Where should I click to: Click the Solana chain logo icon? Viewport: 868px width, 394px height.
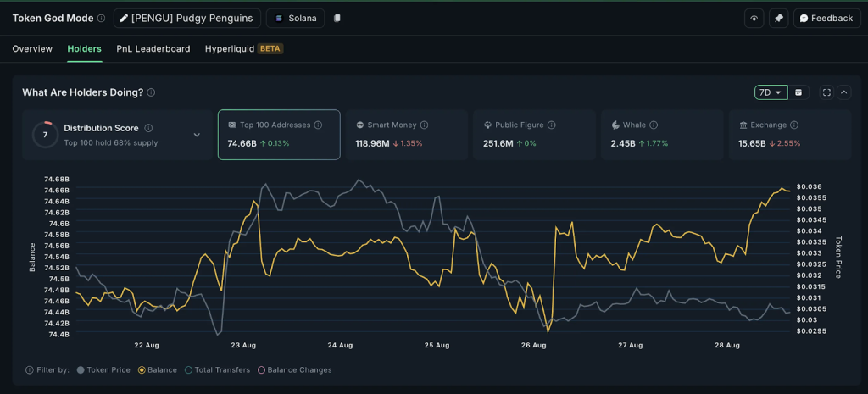[278, 19]
